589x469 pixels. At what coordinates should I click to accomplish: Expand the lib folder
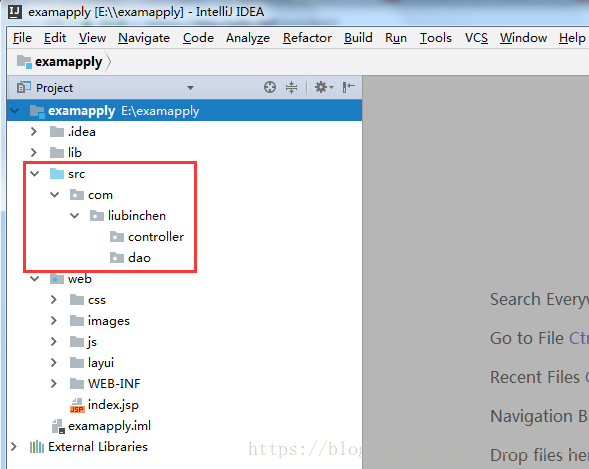pyautogui.click(x=34, y=152)
